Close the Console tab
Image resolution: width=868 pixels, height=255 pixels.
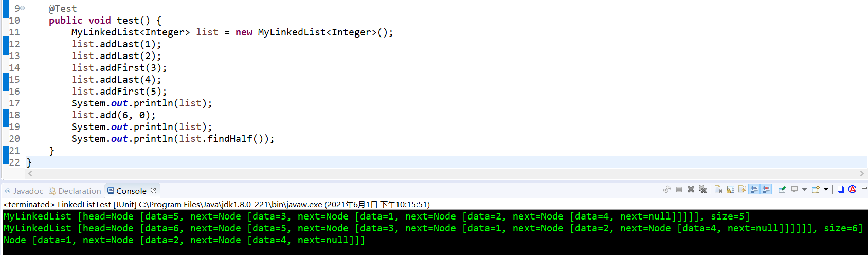pos(153,191)
